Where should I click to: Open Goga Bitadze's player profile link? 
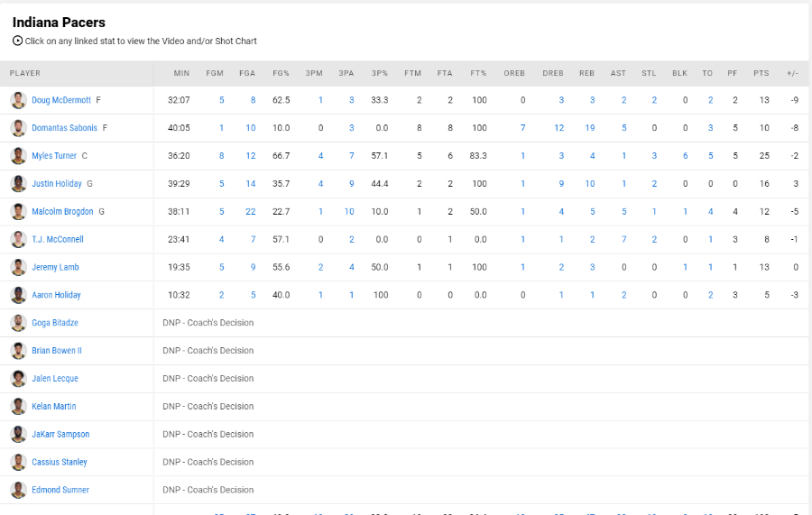click(55, 323)
